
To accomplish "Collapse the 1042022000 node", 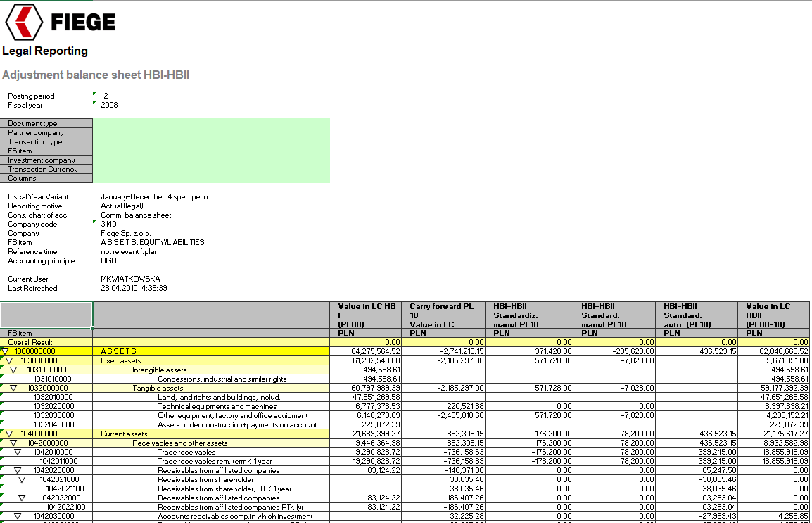I will point(22,498).
